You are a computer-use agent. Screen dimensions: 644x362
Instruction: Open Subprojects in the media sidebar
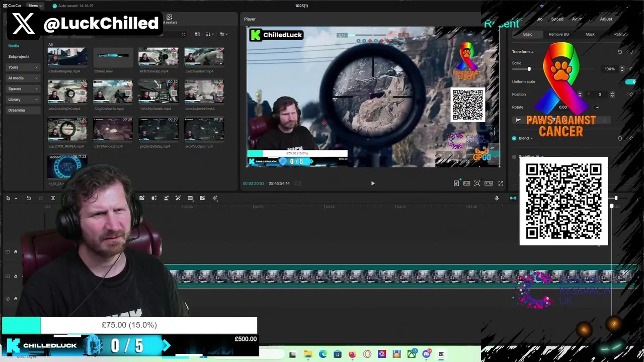click(x=19, y=56)
